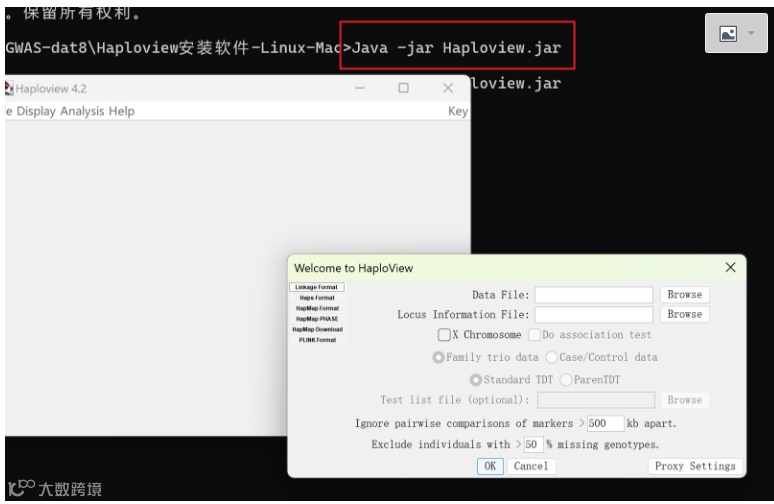Image resolution: width=774 pixels, height=504 pixels.
Task: Select the Case/Control data radio button
Action: coord(552,357)
